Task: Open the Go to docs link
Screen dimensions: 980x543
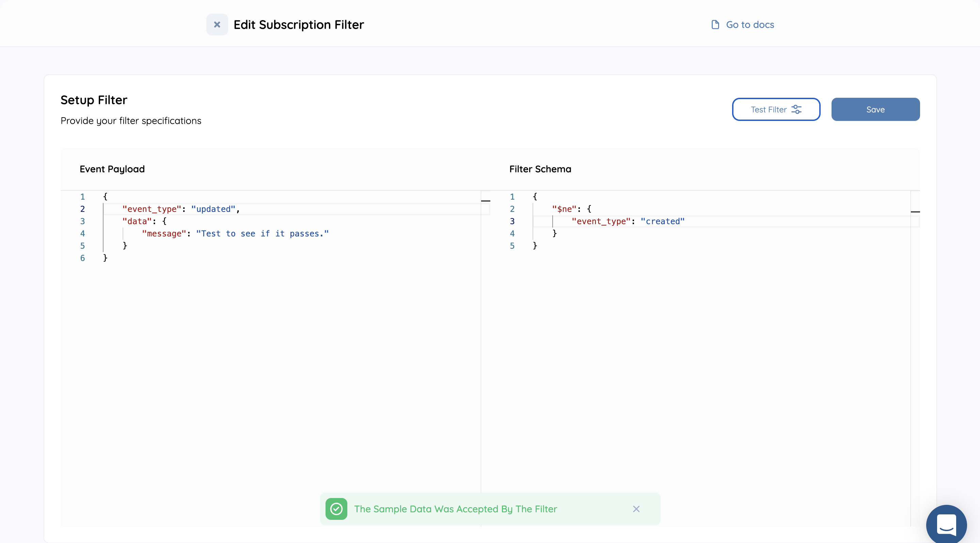Action: click(x=749, y=25)
